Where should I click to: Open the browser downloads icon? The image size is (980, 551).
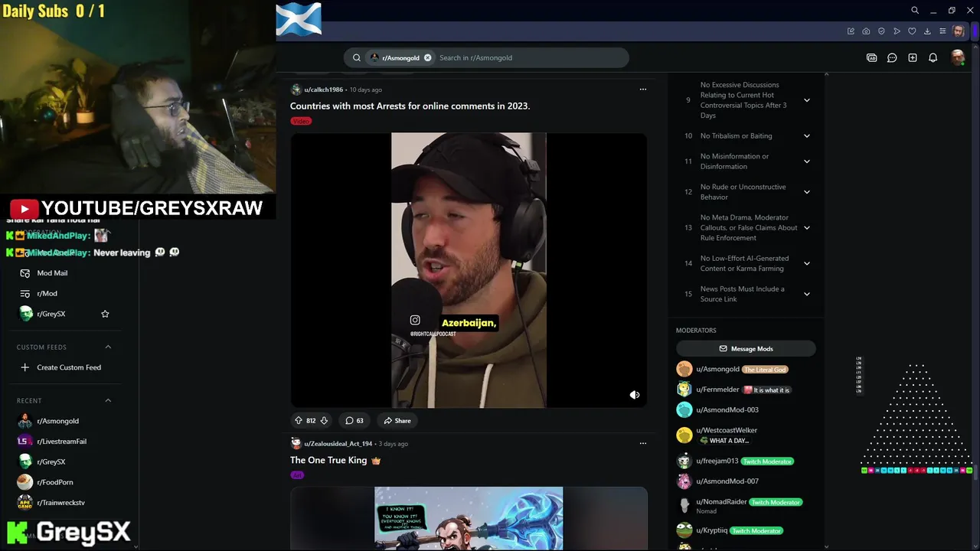927,31
